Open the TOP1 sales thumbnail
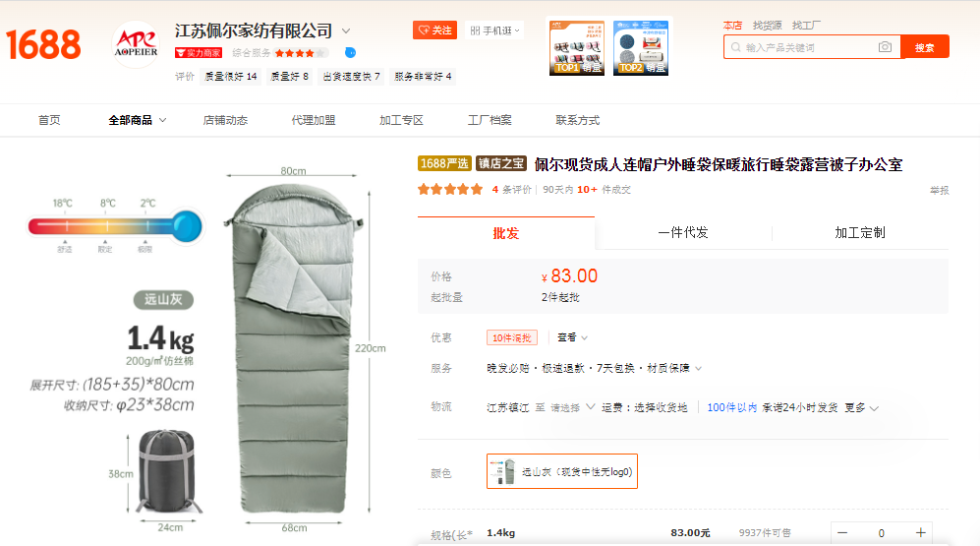Screen dimensions: 980x546 click(576, 47)
